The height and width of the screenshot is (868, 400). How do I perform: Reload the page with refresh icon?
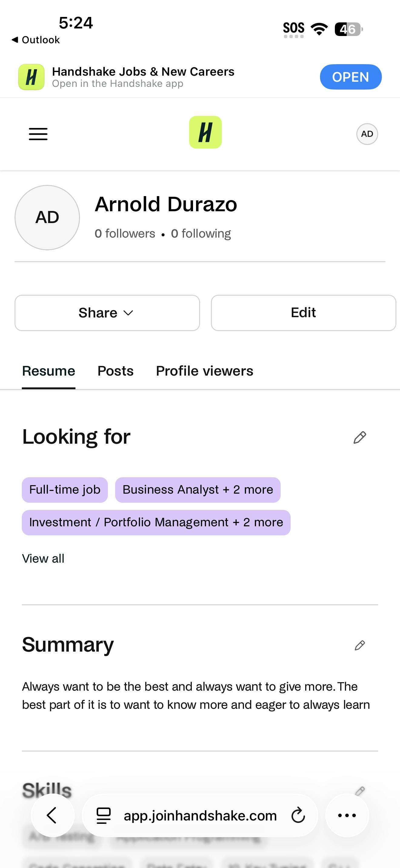coord(298,816)
